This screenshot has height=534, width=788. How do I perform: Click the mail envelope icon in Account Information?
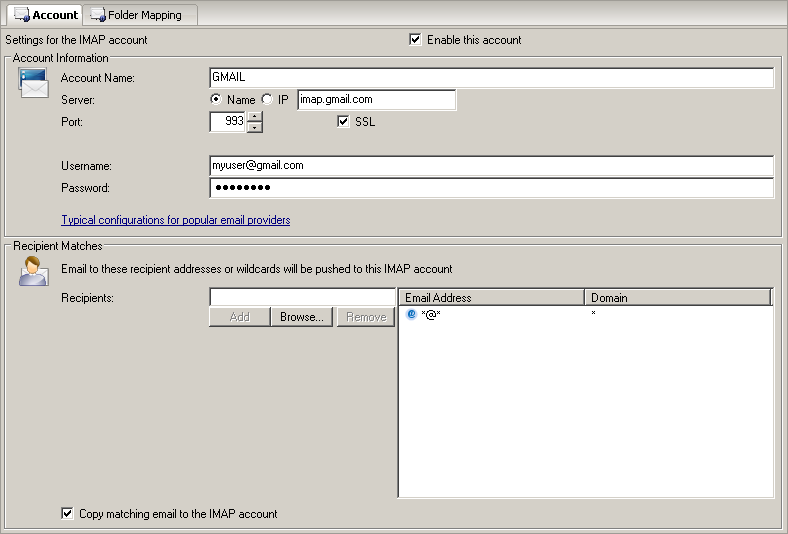33,83
